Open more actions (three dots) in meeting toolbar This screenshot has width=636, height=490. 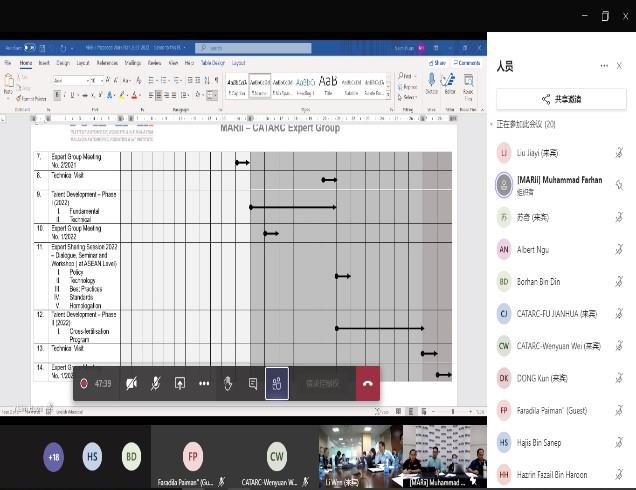tap(204, 383)
